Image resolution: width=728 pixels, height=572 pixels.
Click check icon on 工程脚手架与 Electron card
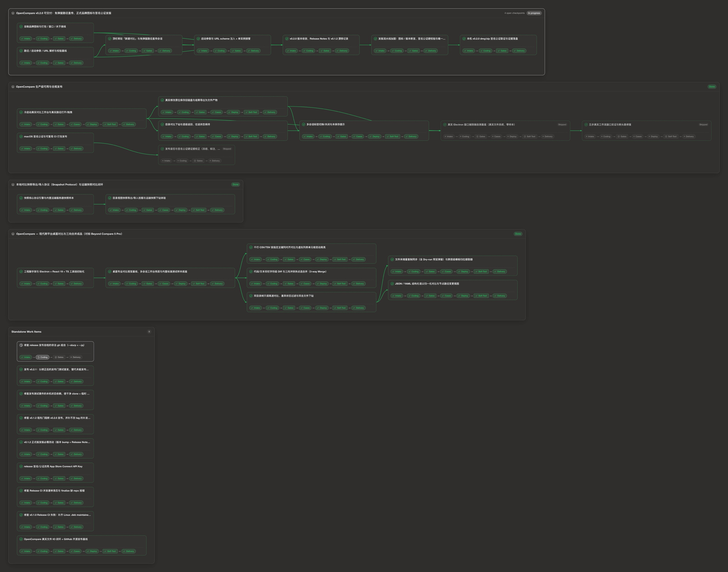point(21,272)
